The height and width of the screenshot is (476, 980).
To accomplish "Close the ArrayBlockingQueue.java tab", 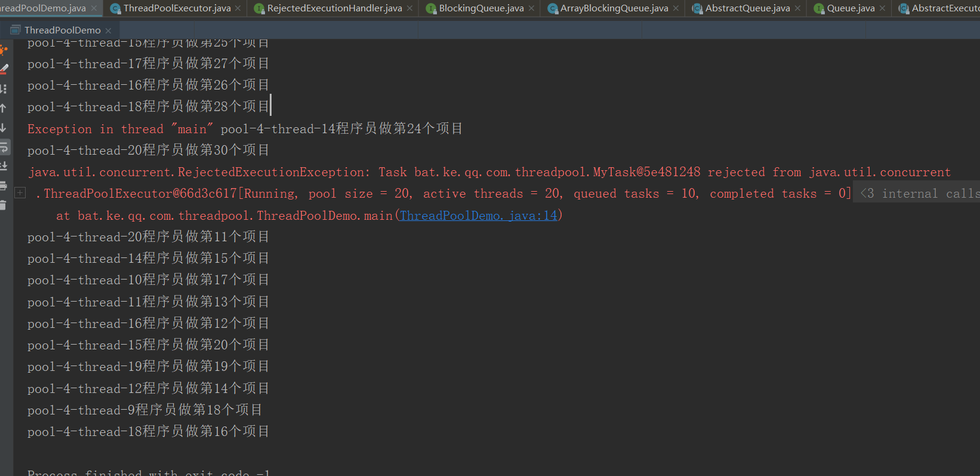I will click(x=676, y=8).
